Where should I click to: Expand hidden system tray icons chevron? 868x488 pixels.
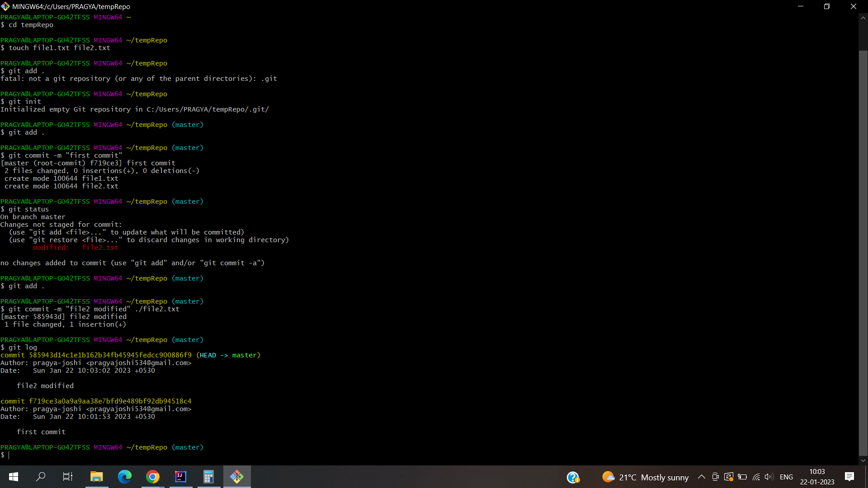[x=701, y=477]
